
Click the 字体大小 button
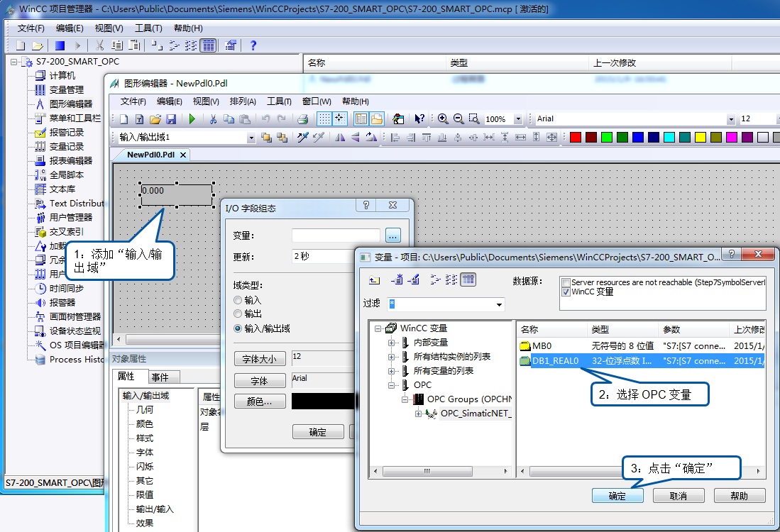pos(260,360)
